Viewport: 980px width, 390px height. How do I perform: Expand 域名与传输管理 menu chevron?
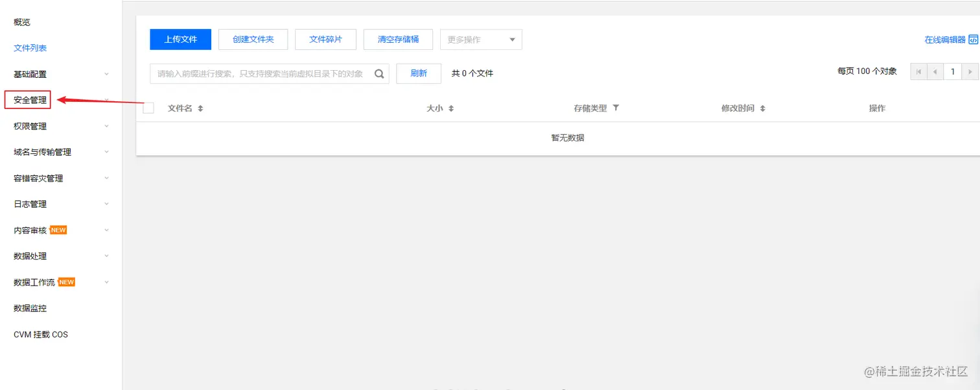(107, 152)
